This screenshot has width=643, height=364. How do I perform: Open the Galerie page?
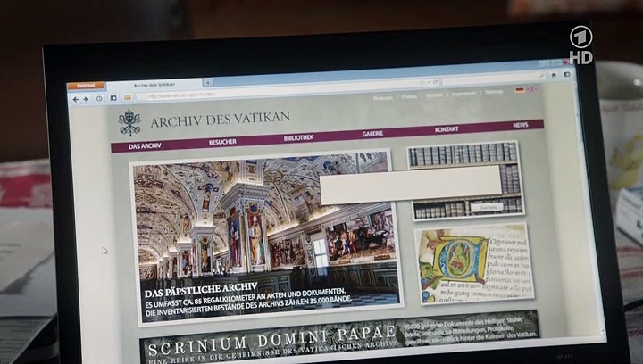click(373, 134)
